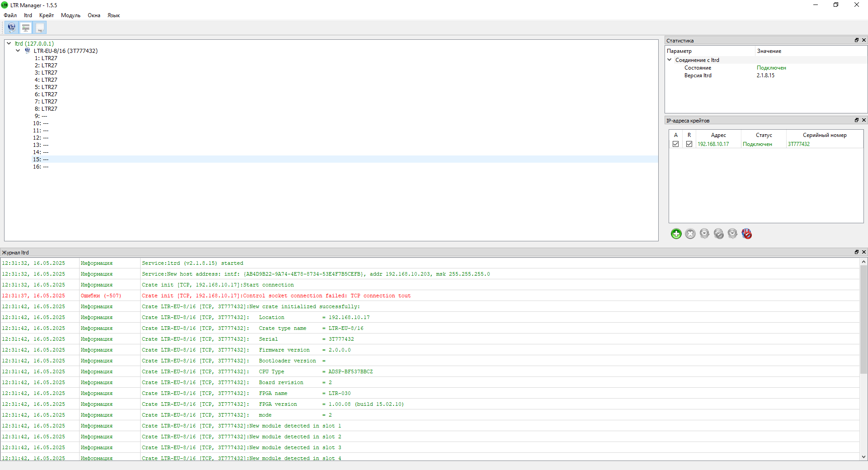This screenshot has width=868, height=470.
Task: Click the Состояние row in statistics
Action: point(766,68)
